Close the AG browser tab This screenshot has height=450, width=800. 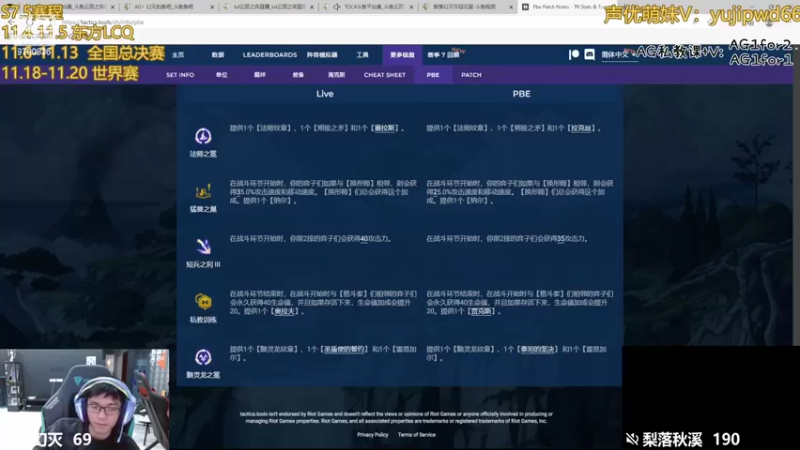[212, 7]
